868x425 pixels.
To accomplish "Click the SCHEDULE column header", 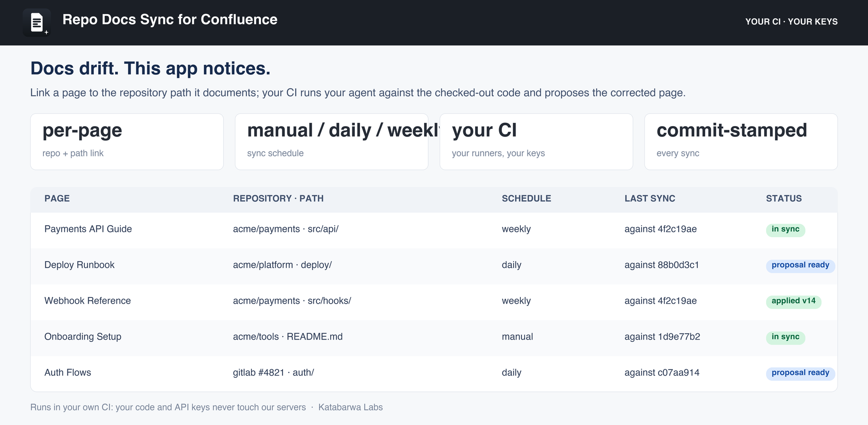I will pyautogui.click(x=526, y=198).
